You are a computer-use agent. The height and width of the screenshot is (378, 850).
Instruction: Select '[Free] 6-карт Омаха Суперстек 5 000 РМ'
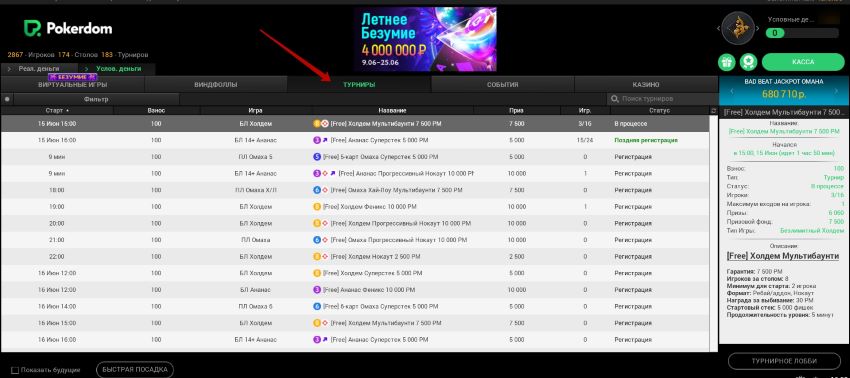pos(380,306)
